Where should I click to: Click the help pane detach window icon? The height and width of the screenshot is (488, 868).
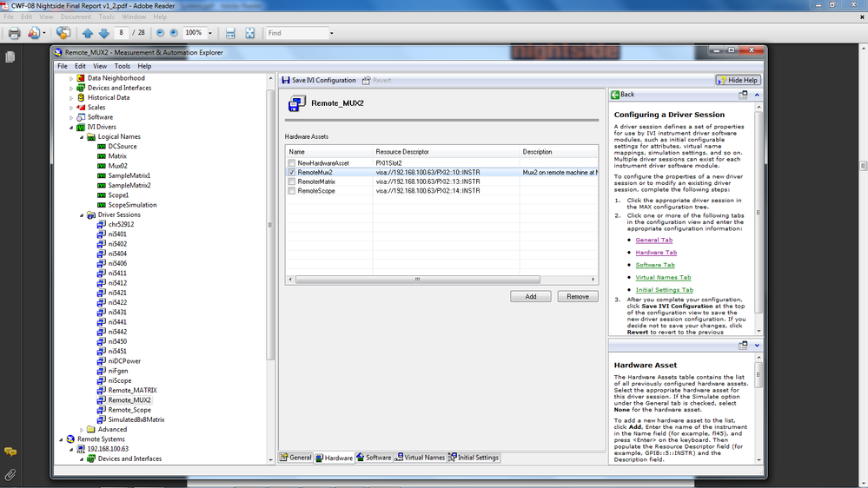click(x=743, y=96)
